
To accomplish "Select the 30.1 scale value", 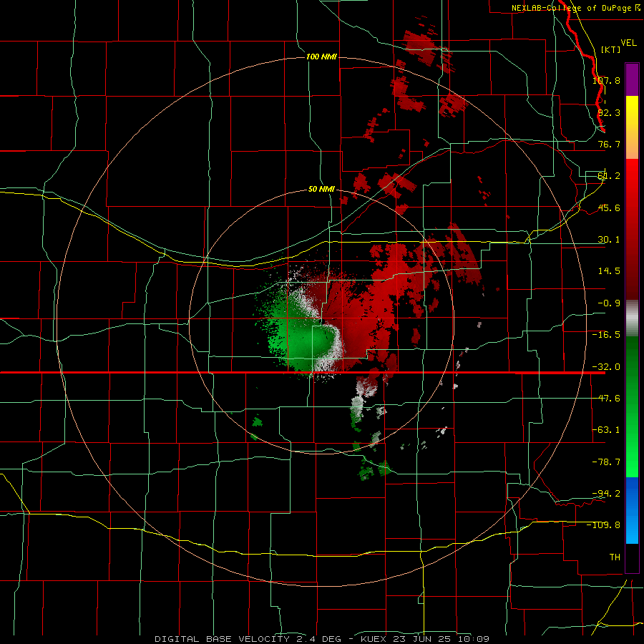I will pos(609,240).
